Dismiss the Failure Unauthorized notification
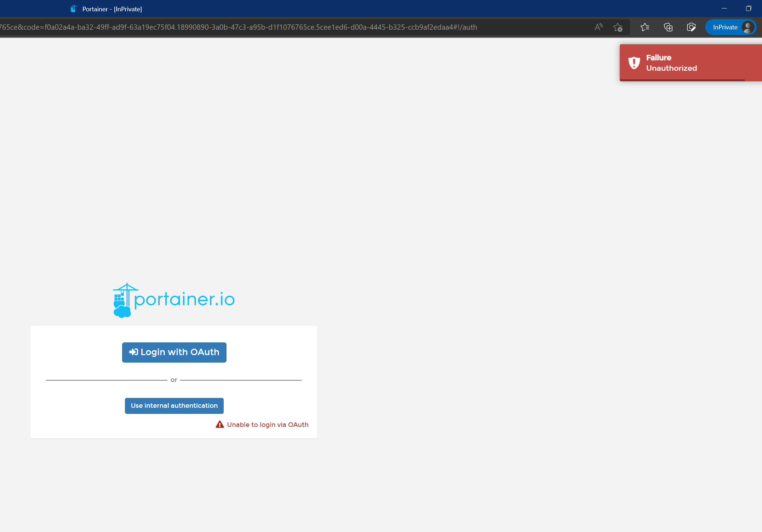This screenshot has width=762, height=532. [690, 63]
